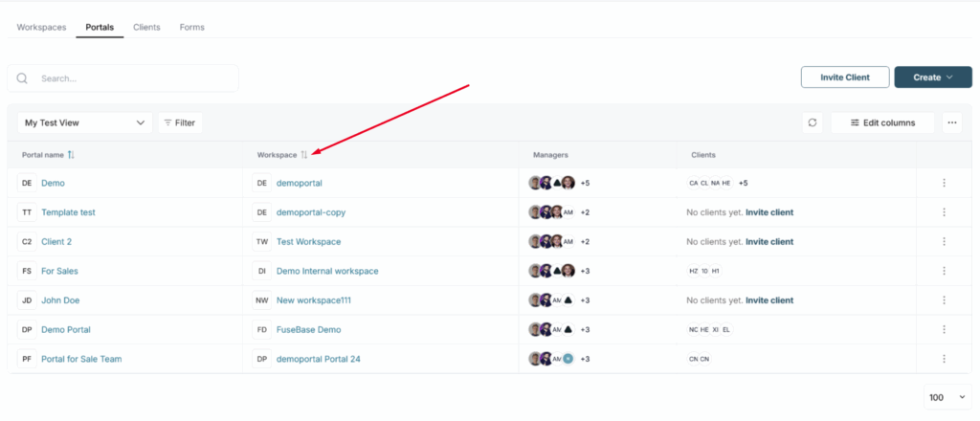This screenshot has height=421, width=980.
Task: Open the Forms tab
Action: (191, 27)
